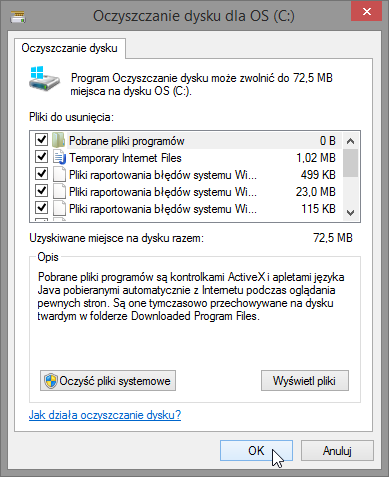Uncheck the Pobrane pliki programów checkbox

[41, 140]
